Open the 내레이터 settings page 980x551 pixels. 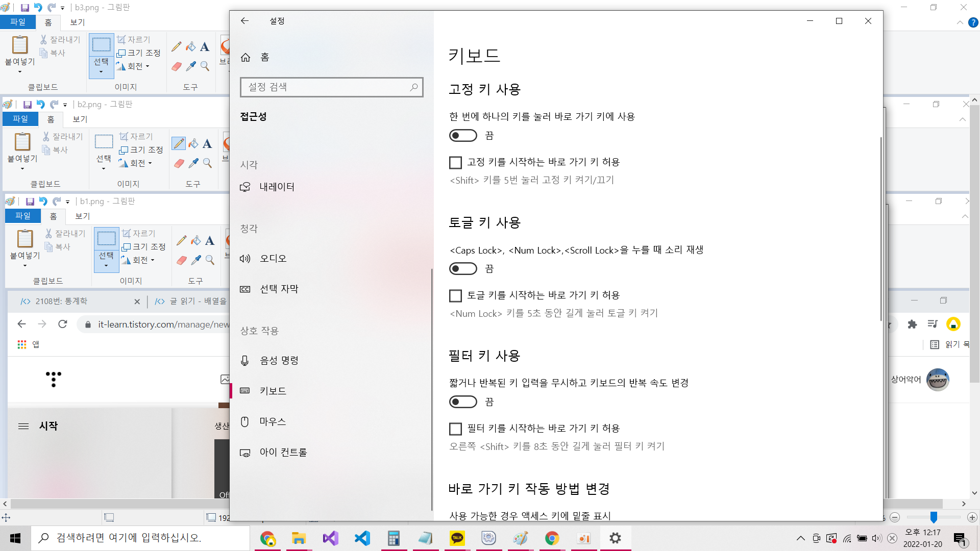pyautogui.click(x=277, y=187)
